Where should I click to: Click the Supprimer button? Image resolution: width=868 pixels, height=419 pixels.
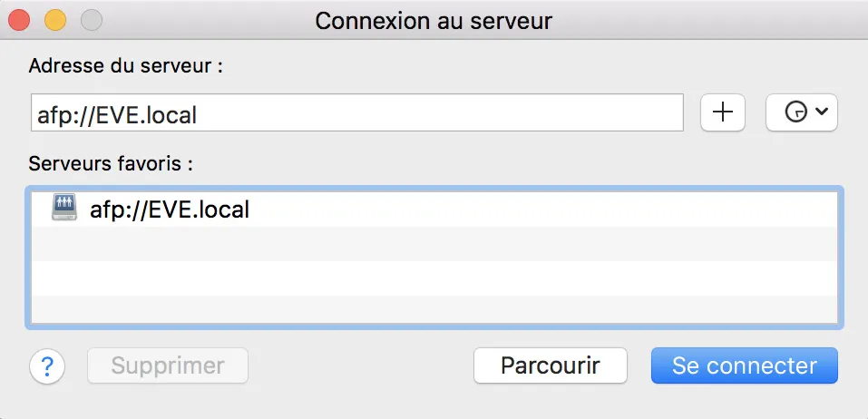168,365
